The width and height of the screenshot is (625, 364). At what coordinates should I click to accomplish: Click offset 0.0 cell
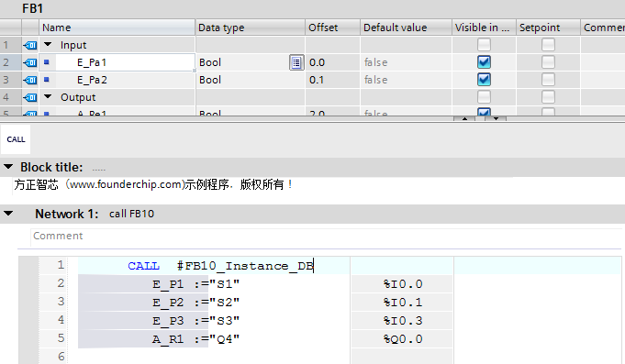[x=333, y=62]
